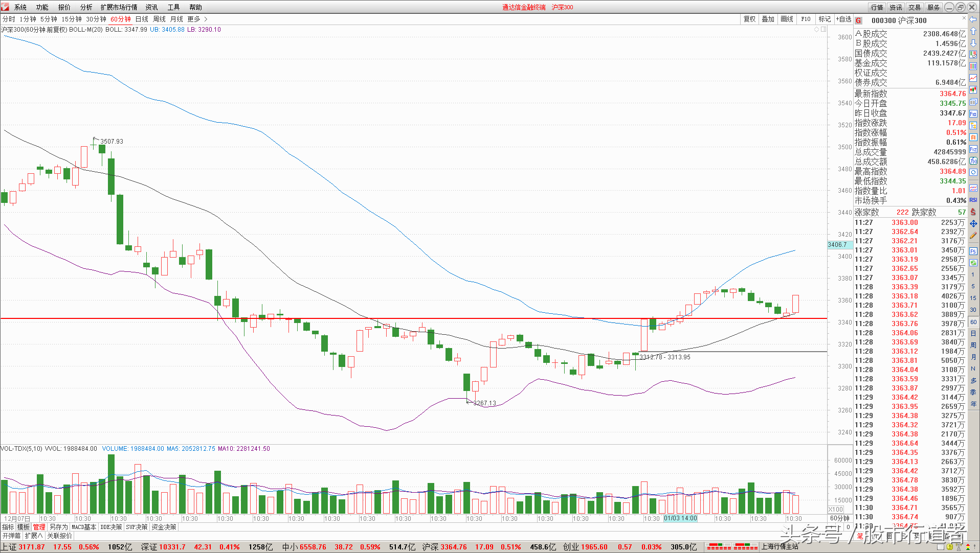980x553 pixels.
Task: Click the 标记 mark button
Action: [x=825, y=19]
